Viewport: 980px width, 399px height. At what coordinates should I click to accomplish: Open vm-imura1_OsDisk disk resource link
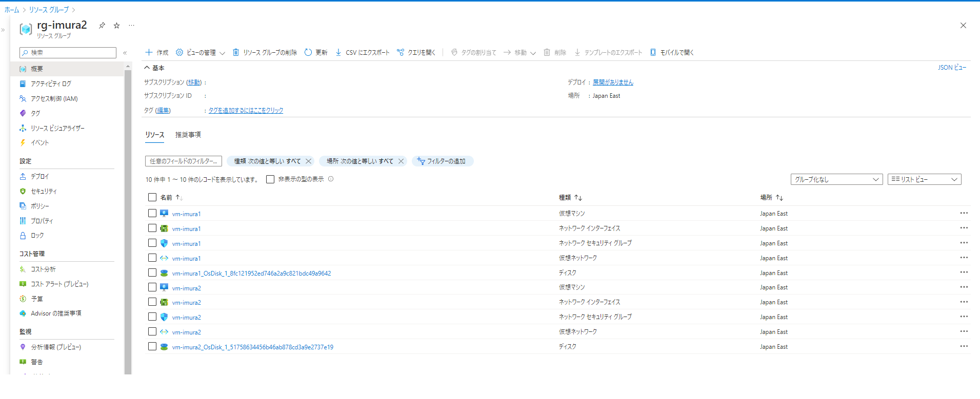click(x=251, y=273)
